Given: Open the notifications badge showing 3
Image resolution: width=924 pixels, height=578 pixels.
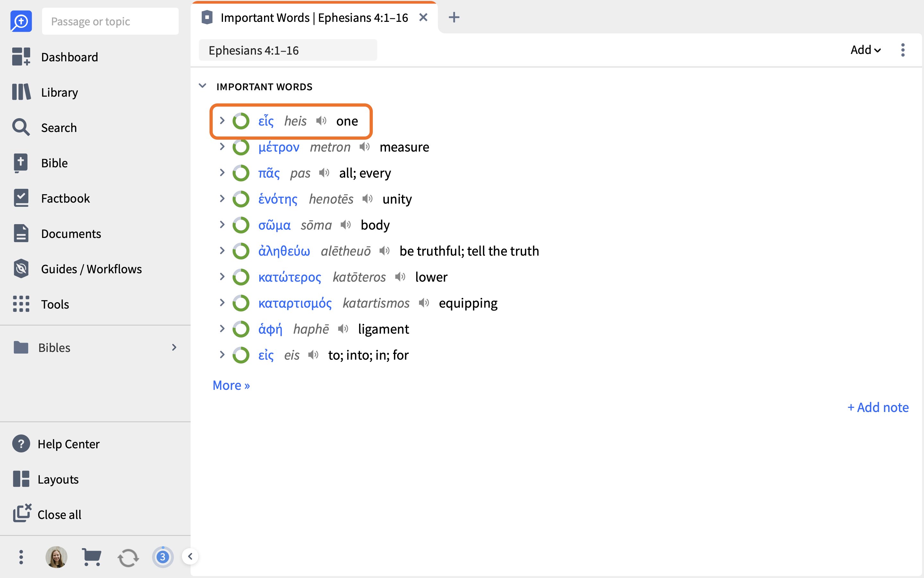Looking at the screenshot, I should (x=163, y=557).
